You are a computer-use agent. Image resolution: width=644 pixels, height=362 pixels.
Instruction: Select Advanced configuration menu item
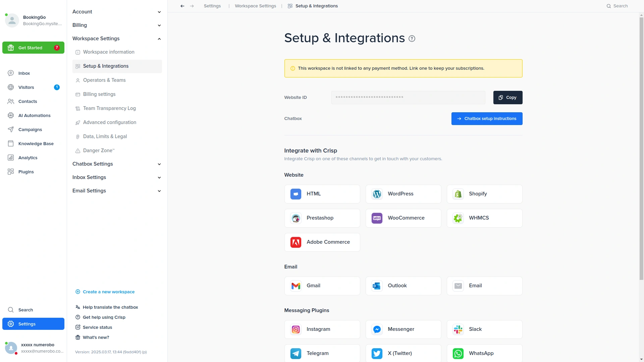[109, 122]
